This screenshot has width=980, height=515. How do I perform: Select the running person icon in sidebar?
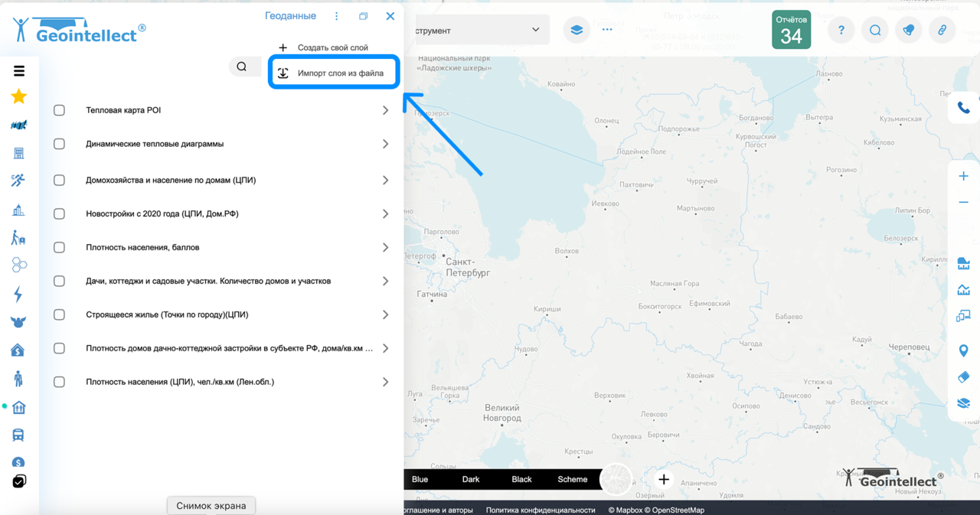pyautogui.click(x=18, y=180)
